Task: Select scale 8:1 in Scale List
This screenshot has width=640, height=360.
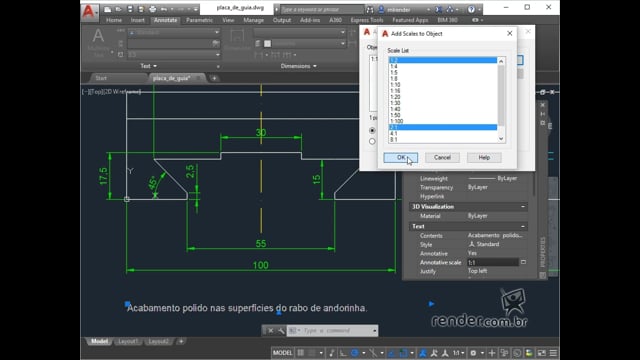Action: [443, 140]
